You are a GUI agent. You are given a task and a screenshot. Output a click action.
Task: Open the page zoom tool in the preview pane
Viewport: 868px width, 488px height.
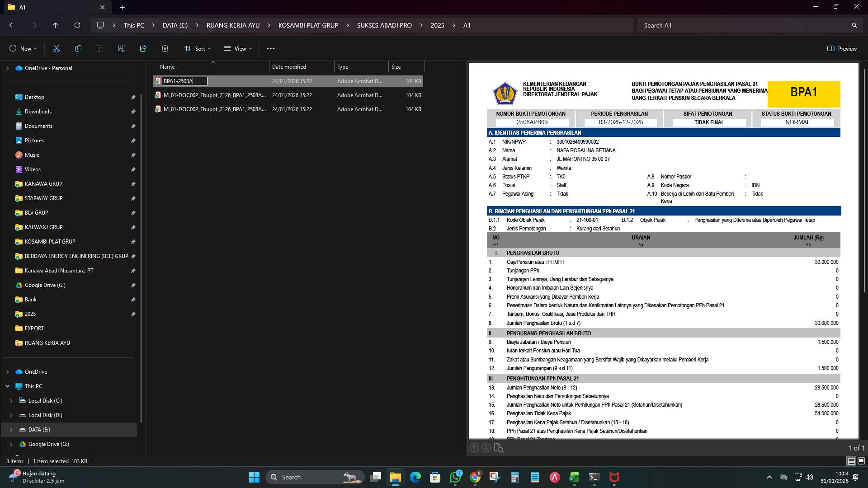pos(499,448)
